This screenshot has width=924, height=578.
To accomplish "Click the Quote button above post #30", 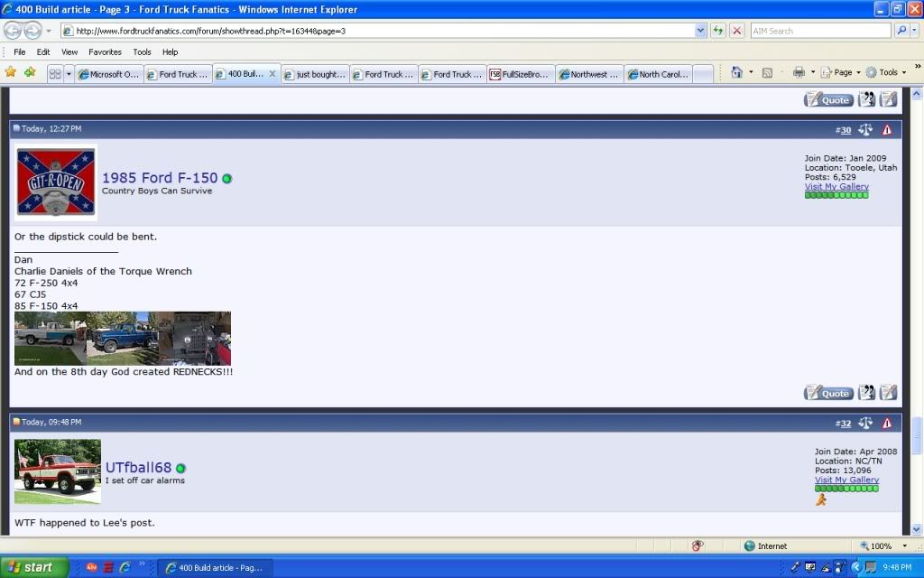I will [828, 99].
